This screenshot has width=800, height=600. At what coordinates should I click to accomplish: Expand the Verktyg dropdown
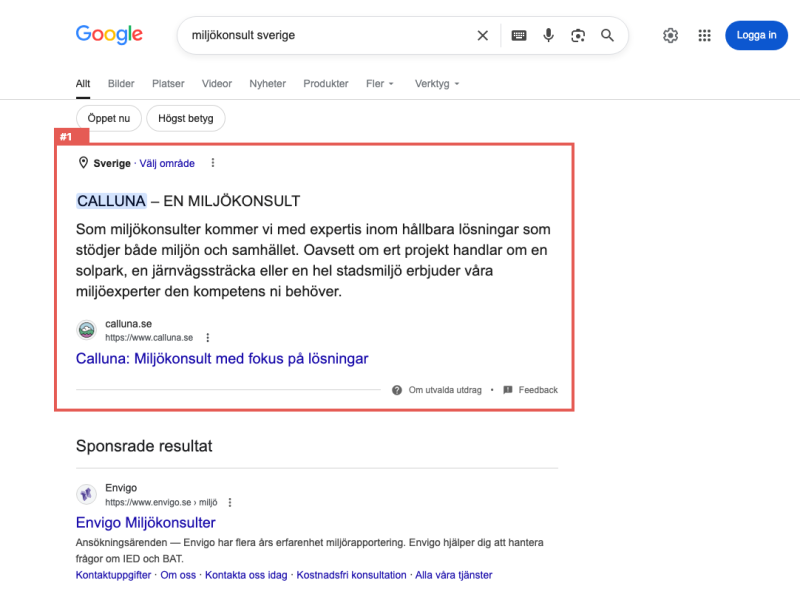point(437,84)
